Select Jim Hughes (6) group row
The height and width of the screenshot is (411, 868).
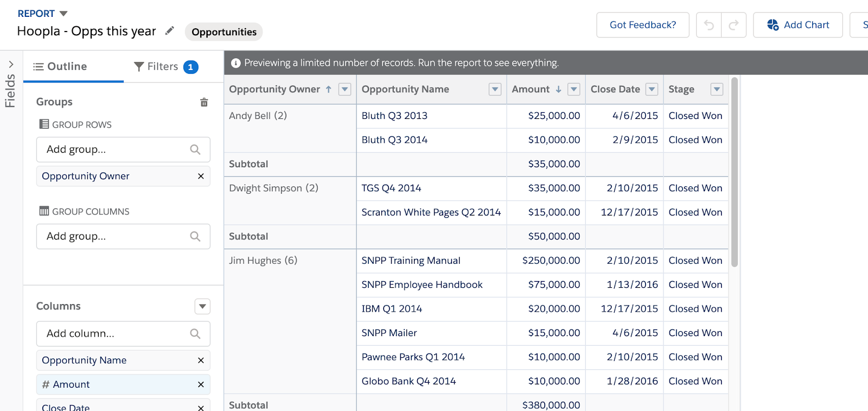point(263,261)
